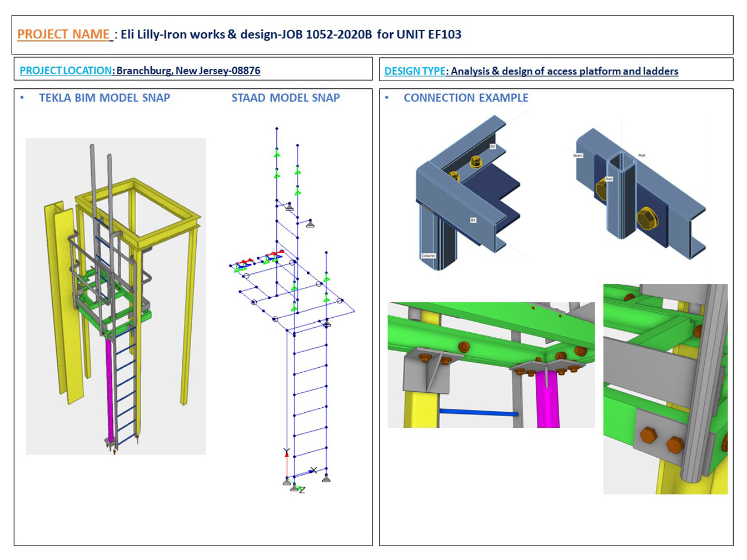
Task: Click the 'CONNECTION EXAMPLE' heading
Action: 466,98
